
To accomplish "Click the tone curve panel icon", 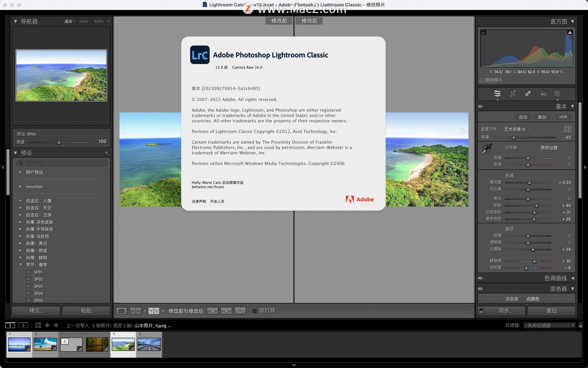I will [572, 278].
